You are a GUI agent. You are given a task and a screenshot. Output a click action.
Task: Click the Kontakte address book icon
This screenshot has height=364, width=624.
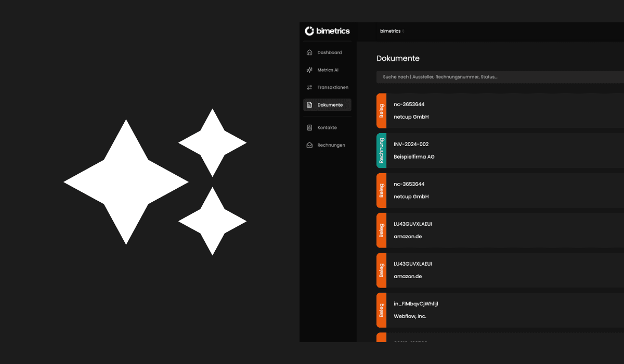(x=309, y=127)
